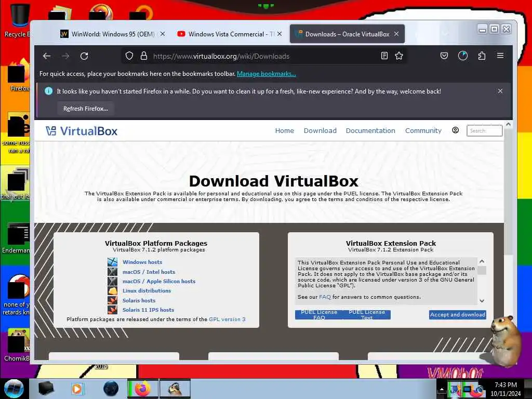Screen dimensions: 532x399
Task: Dismiss the Firefox refresh notification bar
Action: coord(500,91)
